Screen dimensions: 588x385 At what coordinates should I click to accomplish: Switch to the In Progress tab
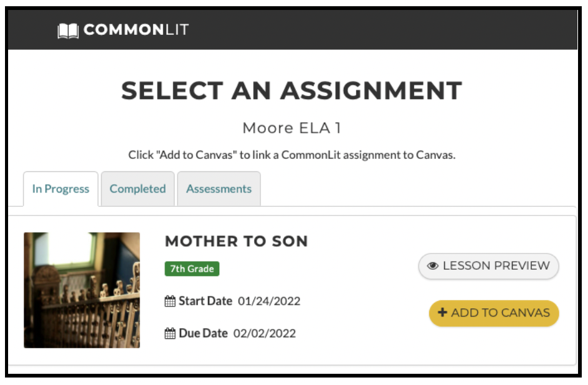point(60,189)
